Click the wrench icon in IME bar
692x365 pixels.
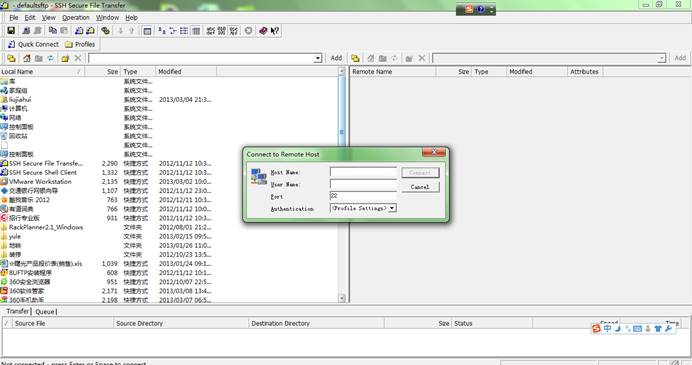pos(668,328)
